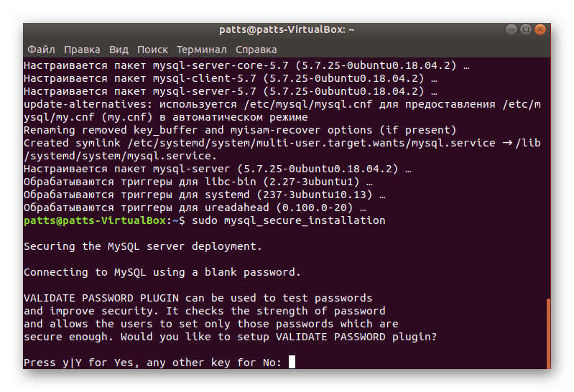Open the Терминал menu
This screenshot has height=392, width=574.
pos(202,50)
